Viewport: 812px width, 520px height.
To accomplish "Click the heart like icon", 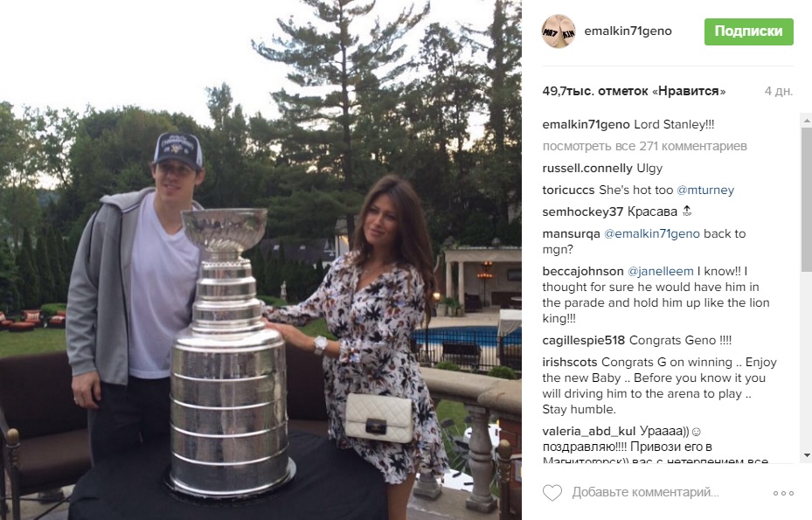I will tap(552, 493).
